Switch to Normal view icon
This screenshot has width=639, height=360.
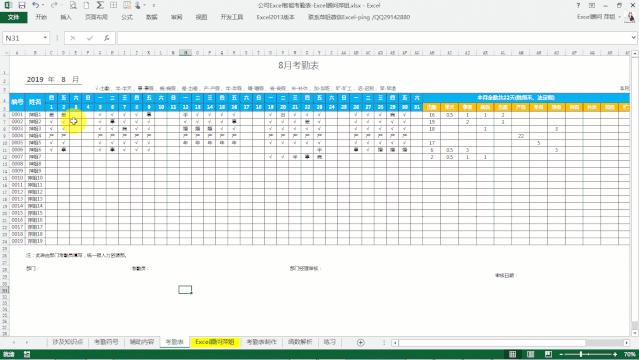click(x=513, y=354)
